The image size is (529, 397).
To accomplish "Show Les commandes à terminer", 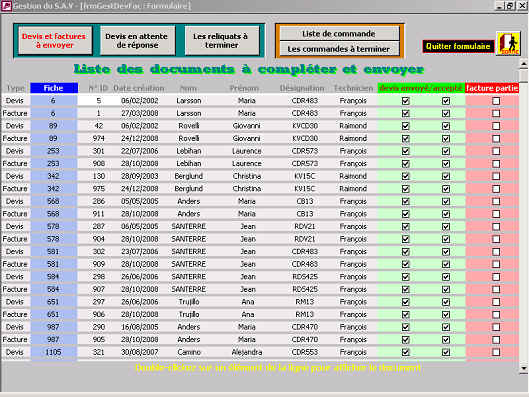I will [x=339, y=49].
